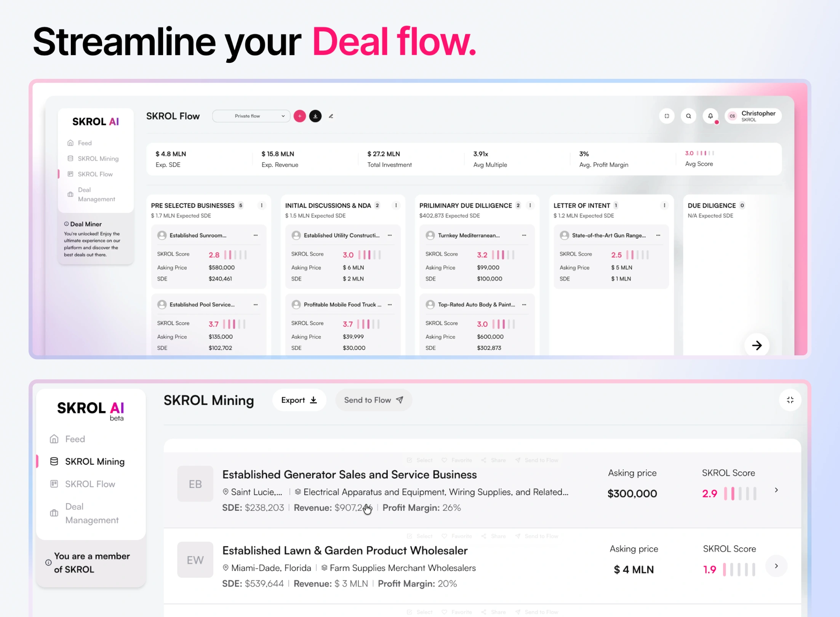This screenshot has height=617, width=840.
Task: Open the vertical dots menu for Pre Selected Businesses
Action: (x=262, y=205)
